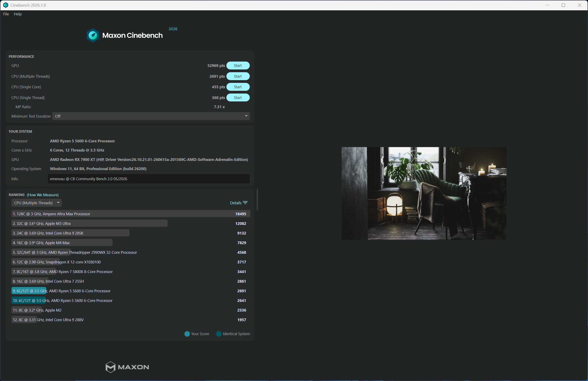Expand the CPU (Multiple Threads) ranking selector

point(37,203)
